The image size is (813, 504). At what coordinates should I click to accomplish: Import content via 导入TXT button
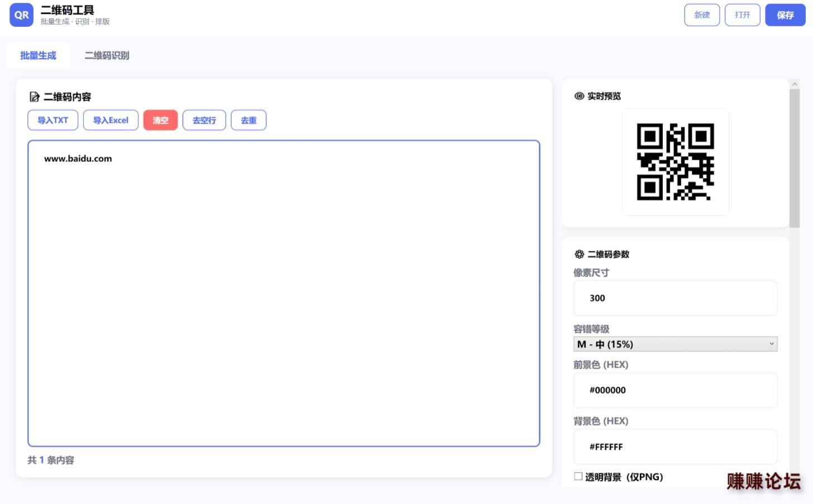point(53,120)
